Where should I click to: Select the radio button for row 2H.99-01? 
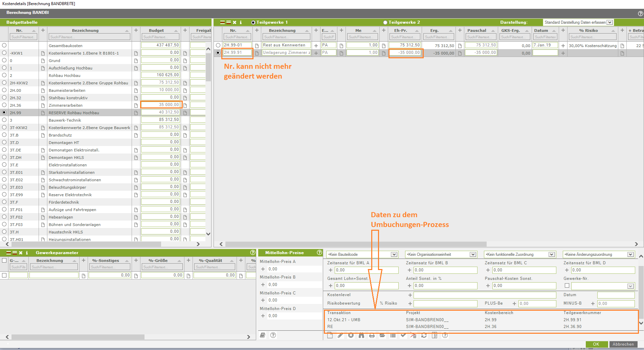(218, 45)
